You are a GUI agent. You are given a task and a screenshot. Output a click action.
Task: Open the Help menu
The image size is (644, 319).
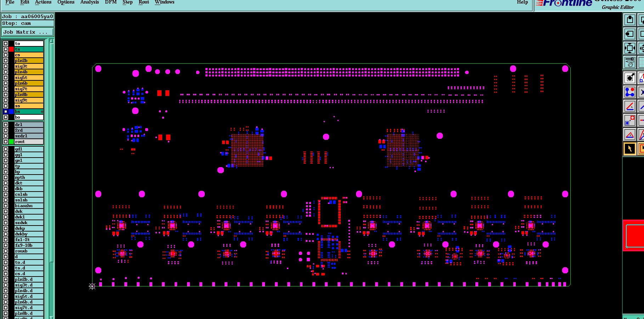point(522,2)
